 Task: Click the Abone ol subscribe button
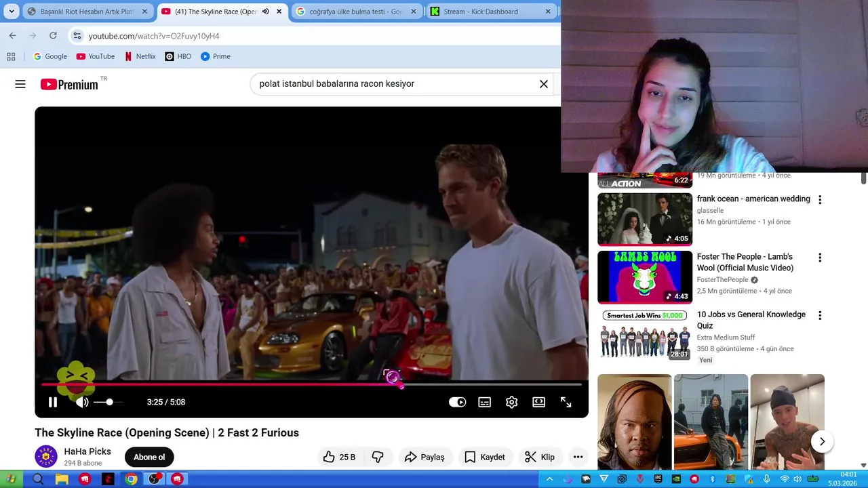click(149, 457)
